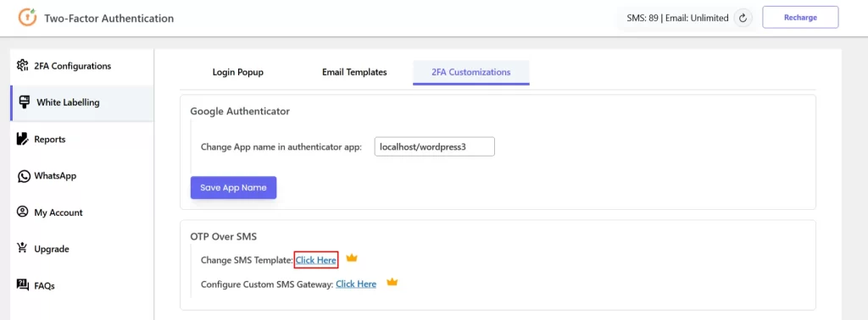Viewport: 868px width, 320px height.
Task: Click the My Account user icon
Action: [23, 212]
